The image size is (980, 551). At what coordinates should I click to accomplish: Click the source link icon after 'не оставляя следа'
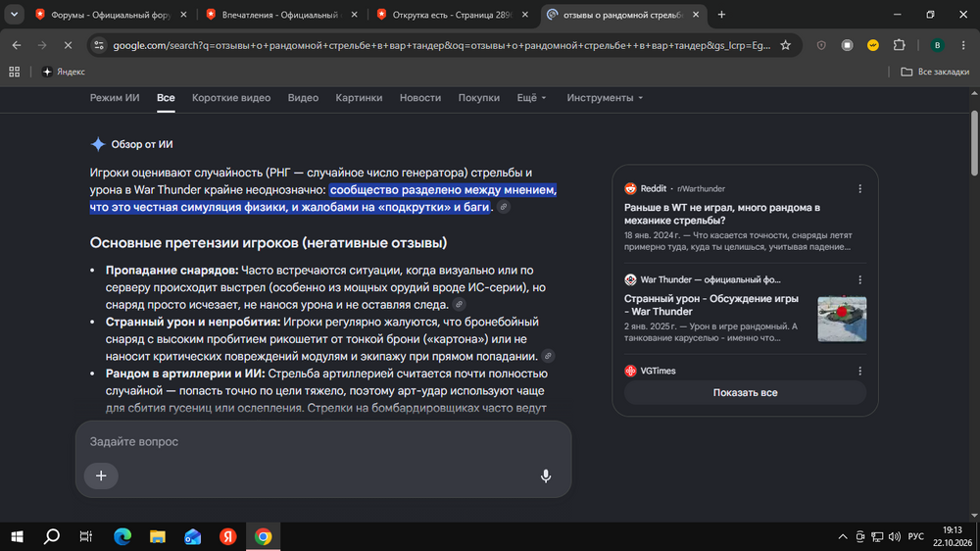coord(460,305)
